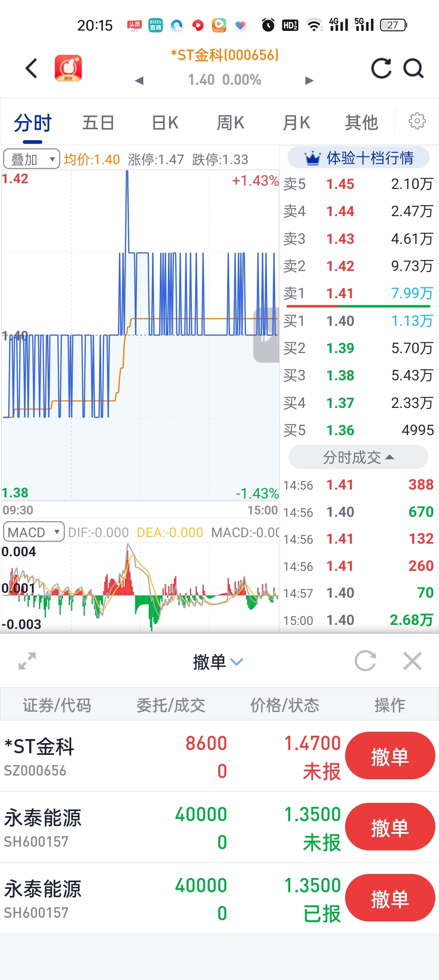The image size is (439, 980).
Task: Switch to 五日 tab
Action: coord(98,123)
